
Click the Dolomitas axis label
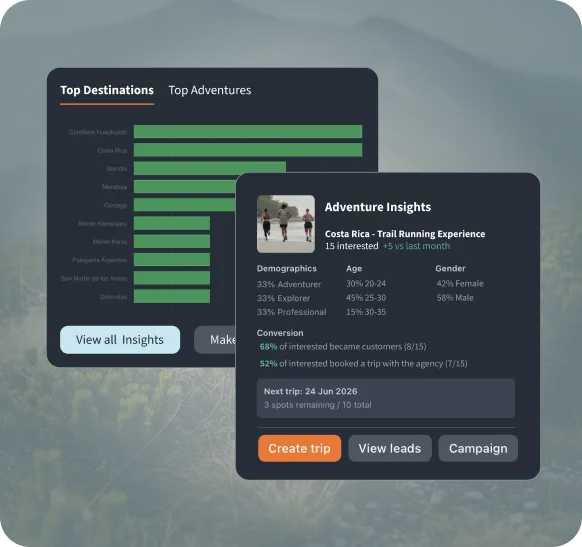[x=114, y=297]
